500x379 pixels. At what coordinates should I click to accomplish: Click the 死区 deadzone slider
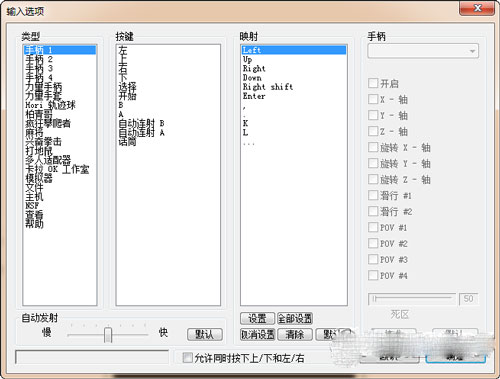412,299
